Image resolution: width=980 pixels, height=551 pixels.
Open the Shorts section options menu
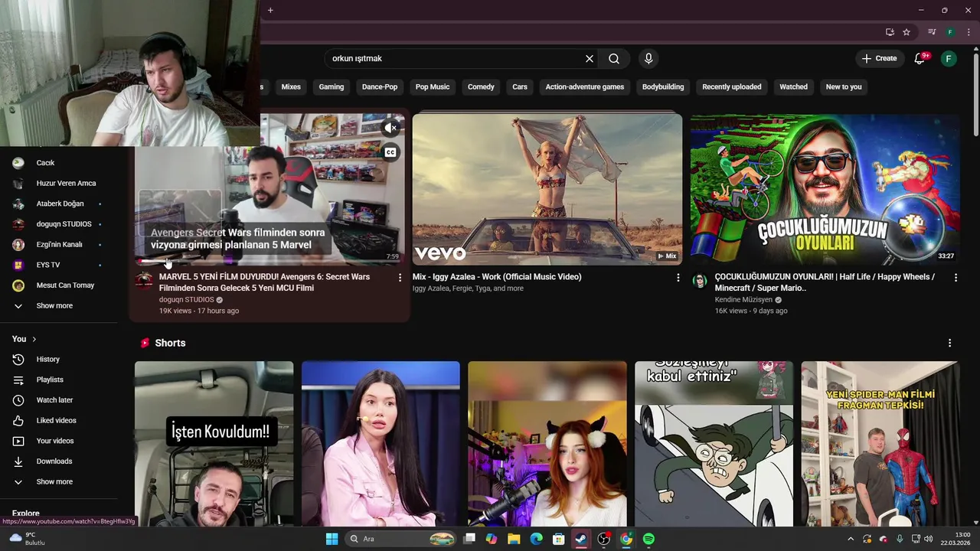click(x=949, y=343)
